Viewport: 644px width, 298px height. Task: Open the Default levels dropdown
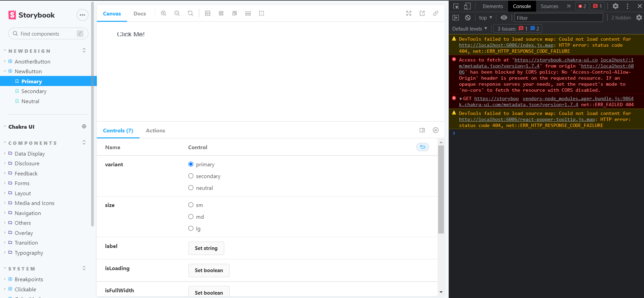pyautogui.click(x=469, y=29)
